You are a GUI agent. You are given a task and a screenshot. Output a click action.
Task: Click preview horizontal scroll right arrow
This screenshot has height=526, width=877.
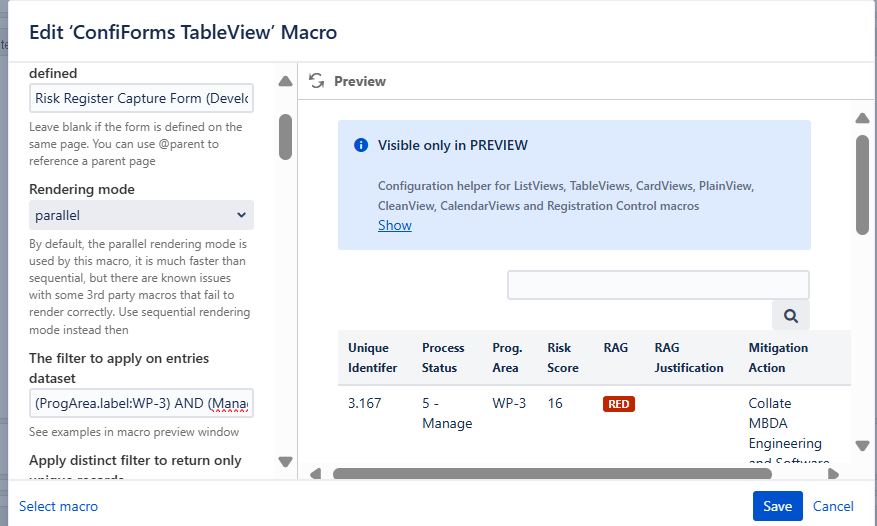click(833, 474)
